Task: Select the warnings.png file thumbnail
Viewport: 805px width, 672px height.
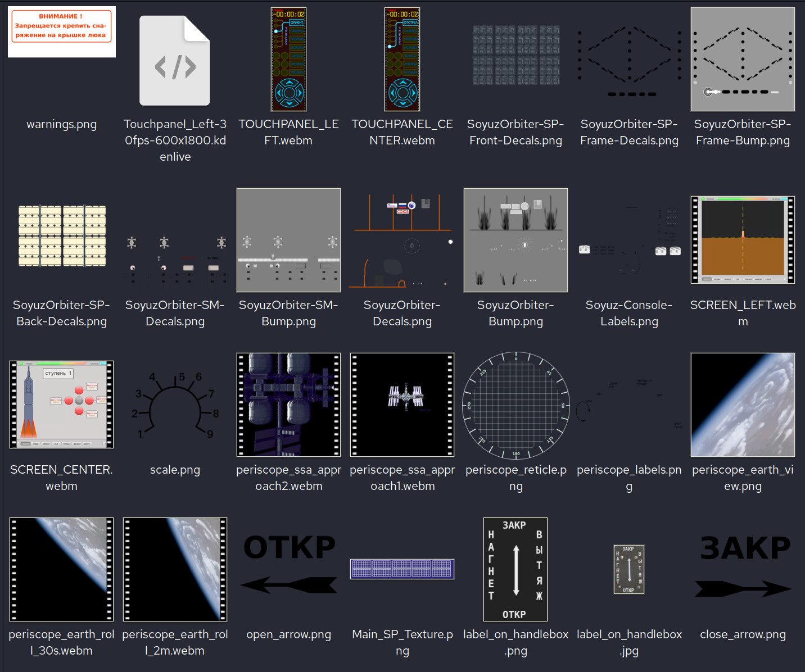Action: pyautogui.click(x=62, y=32)
